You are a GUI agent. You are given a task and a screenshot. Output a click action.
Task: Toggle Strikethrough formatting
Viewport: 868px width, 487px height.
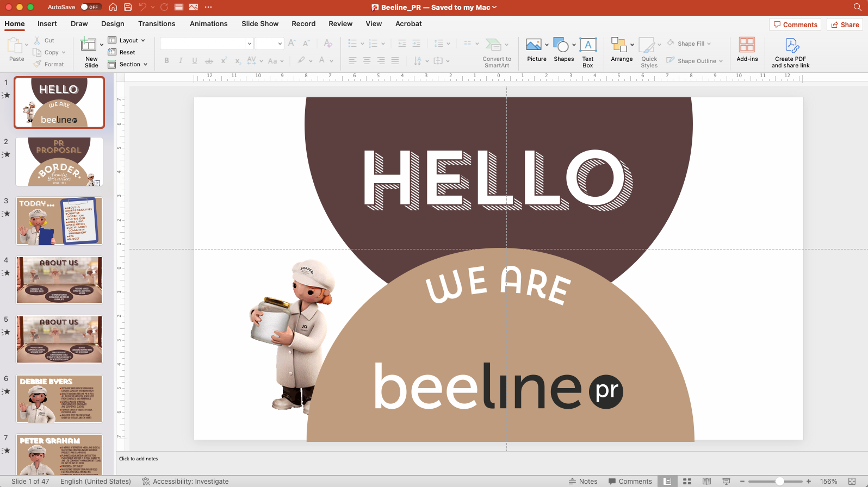pos(209,60)
